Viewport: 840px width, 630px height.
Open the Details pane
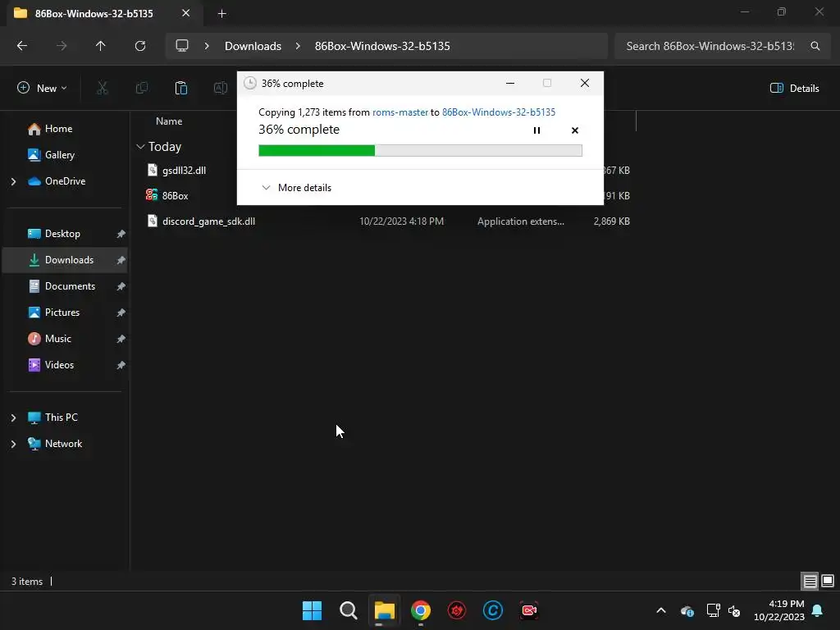[x=794, y=88]
